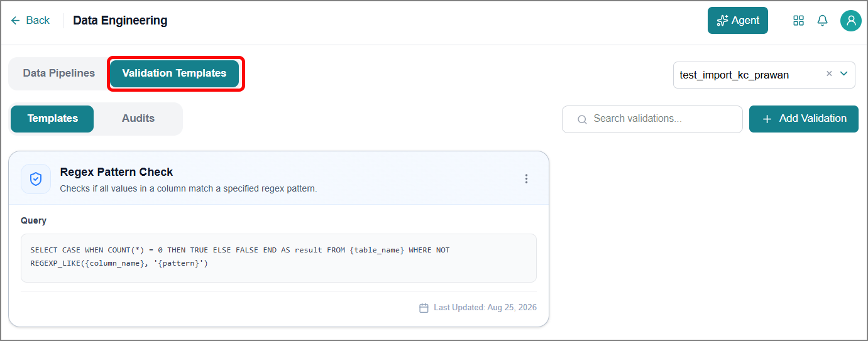Image resolution: width=868 pixels, height=341 pixels.
Task: Open the apps grid icon
Action: tap(798, 21)
